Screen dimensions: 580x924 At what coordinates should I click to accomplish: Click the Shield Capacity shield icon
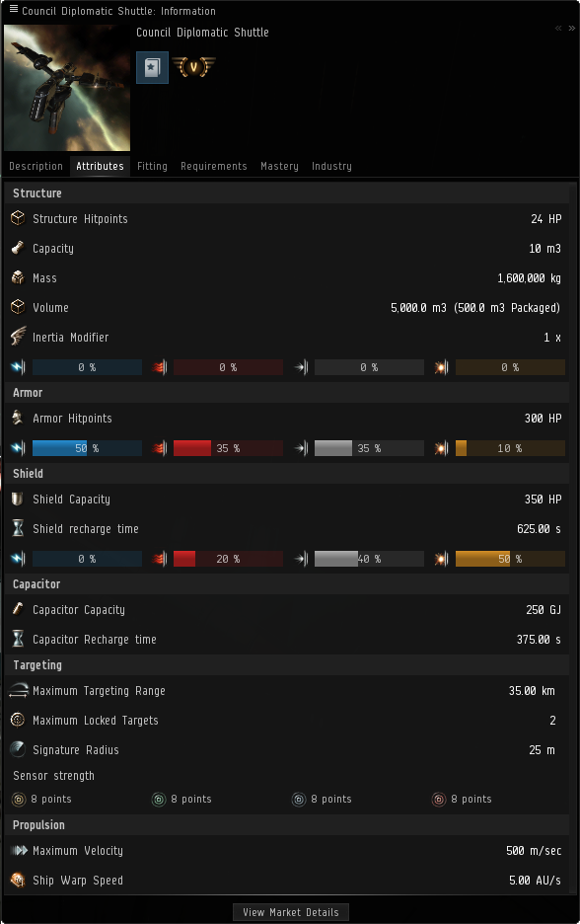[18, 499]
